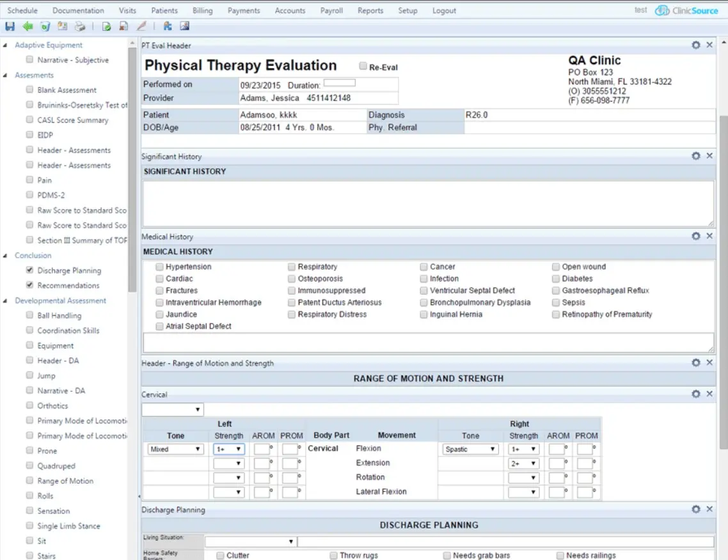Viewport: 728px width, 560px height.
Task: Close the Significant History section
Action: pyautogui.click(x=709, y=155)
